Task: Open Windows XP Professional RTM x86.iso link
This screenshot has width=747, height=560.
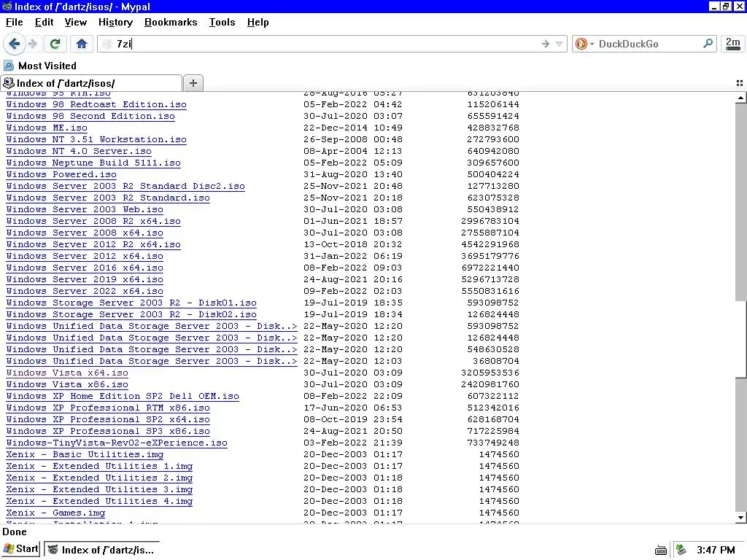Action: [108, 408]
